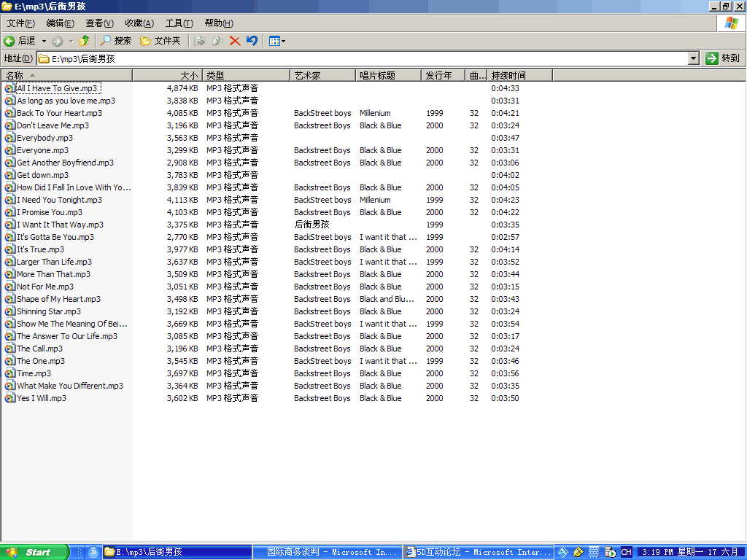Screen dimensions: 747x560
Task: Go up one folder level
Action: (85, 41)
